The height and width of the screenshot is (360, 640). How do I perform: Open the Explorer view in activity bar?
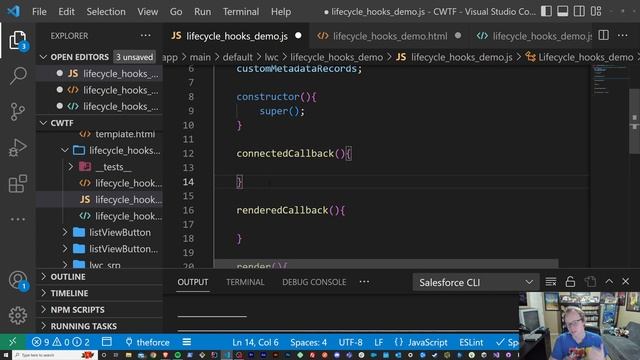[18, 40]
